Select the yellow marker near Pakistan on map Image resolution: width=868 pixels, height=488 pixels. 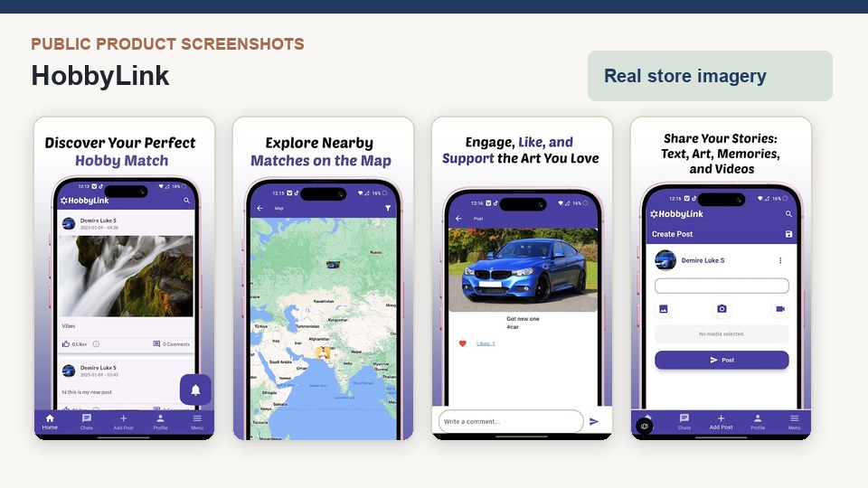click(x=324, y=352)
